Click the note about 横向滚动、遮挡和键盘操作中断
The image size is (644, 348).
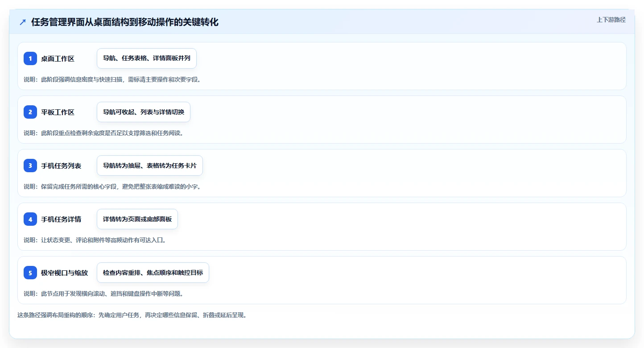pos(103,294)
